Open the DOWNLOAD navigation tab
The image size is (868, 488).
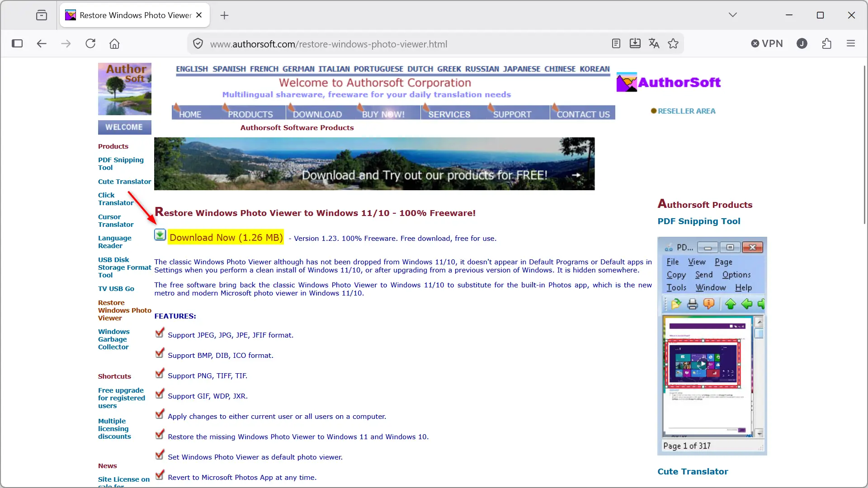point(317,114)
